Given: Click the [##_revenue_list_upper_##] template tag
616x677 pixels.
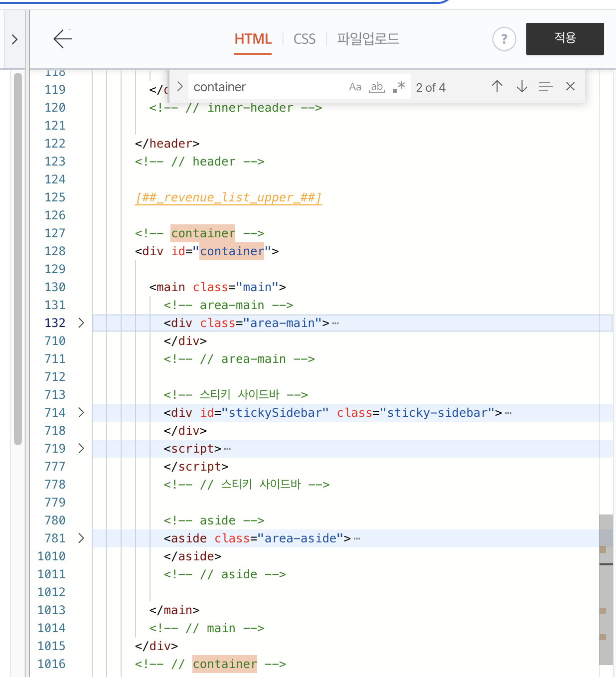Looking at the screenshot, I should [228, 197].
